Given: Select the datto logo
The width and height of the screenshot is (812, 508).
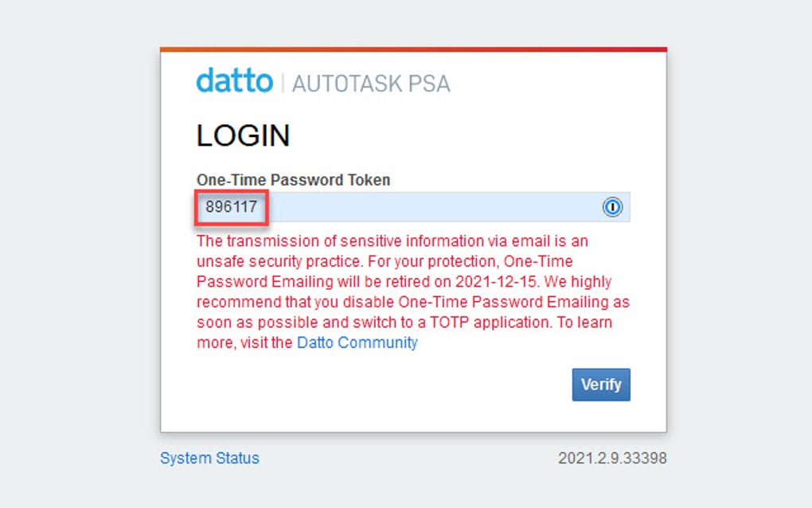Looking at the screenshot, I should (x=234, y=81).
